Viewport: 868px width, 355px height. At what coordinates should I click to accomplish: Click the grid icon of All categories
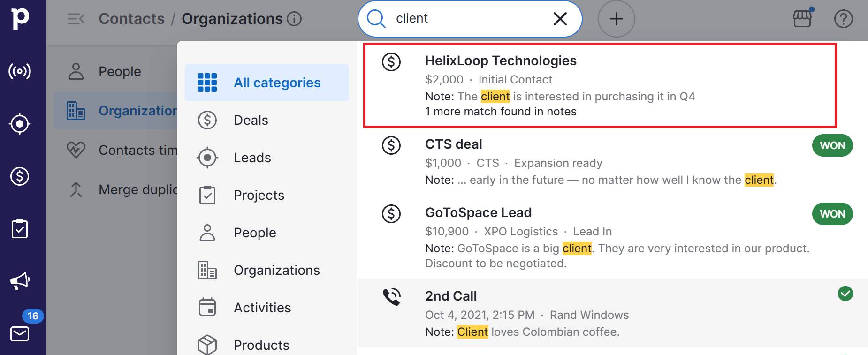tap(207, 83)
